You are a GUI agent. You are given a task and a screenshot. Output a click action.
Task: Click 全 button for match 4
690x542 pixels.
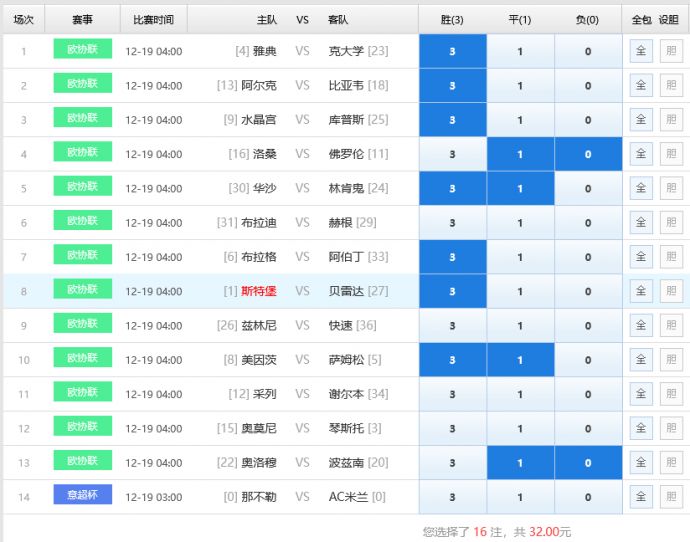tap(641, 154)
